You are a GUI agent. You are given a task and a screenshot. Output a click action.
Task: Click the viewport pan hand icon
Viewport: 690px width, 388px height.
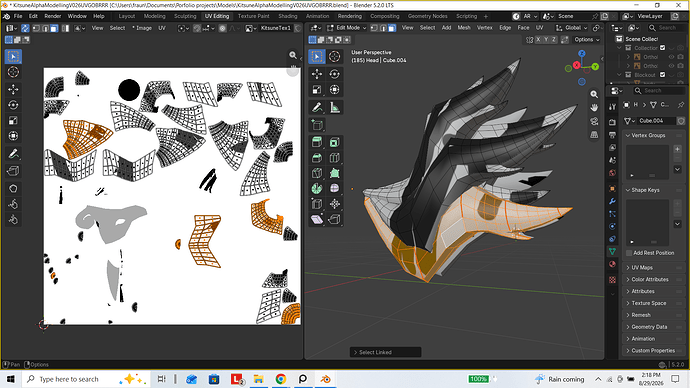(594, 108)
